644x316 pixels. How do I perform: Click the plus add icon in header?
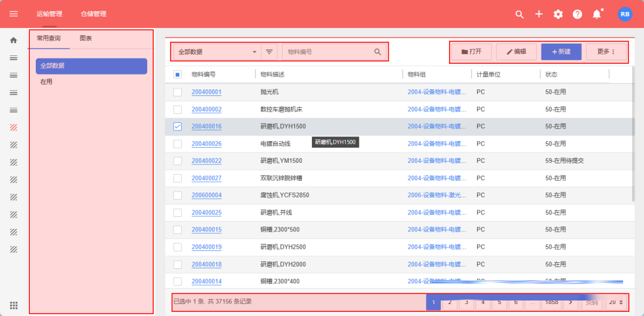click(539, 14)
